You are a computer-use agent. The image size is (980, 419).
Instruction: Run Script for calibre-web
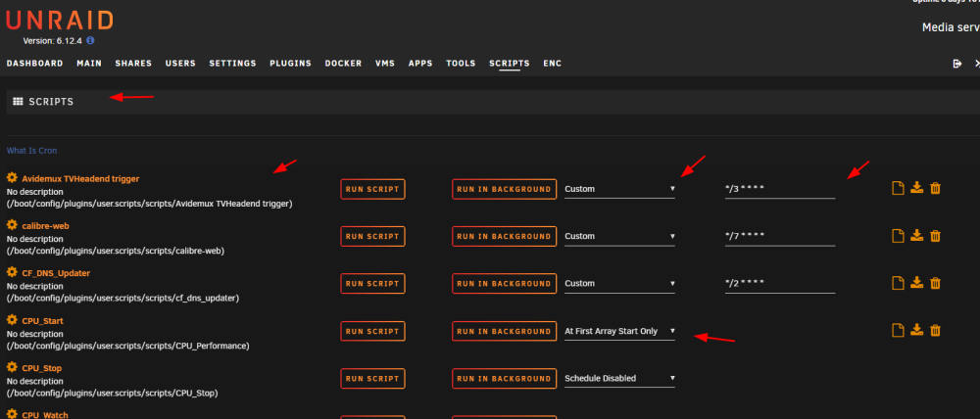pyautogui.click(x=372, y=237)
